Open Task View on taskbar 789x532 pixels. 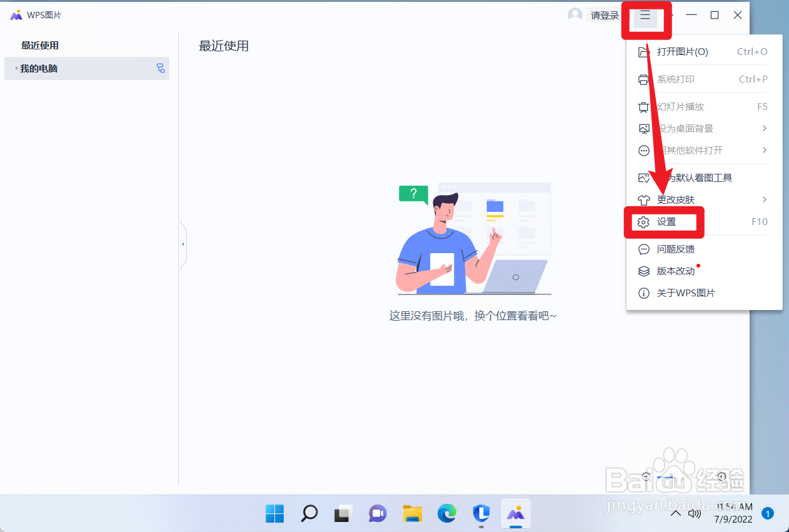click(x=343, y=513)
